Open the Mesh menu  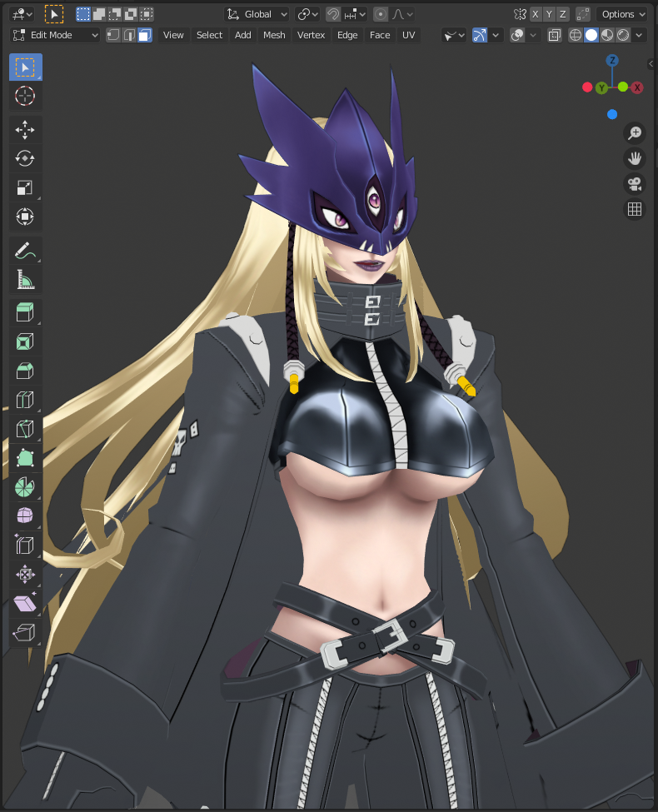point(274,35)
